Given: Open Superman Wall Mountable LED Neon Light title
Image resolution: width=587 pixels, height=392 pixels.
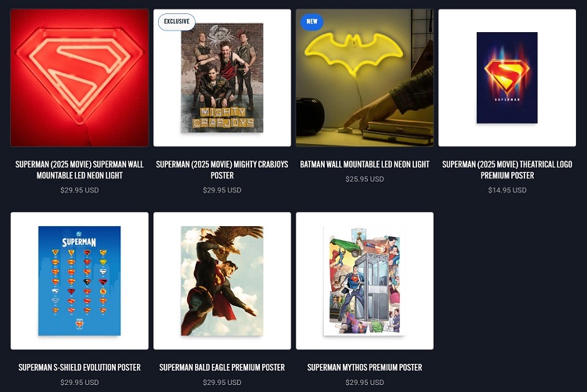Looking at the screenshot, I should click(79, 170).
